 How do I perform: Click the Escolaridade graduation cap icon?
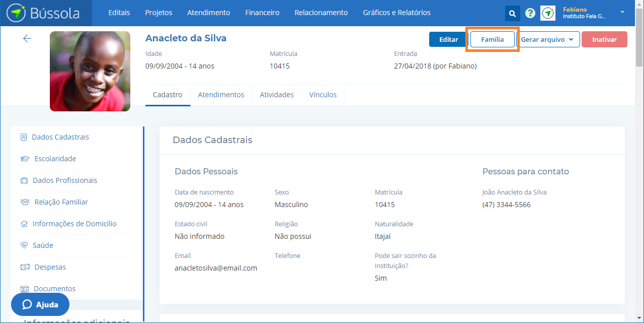point(25,159)
